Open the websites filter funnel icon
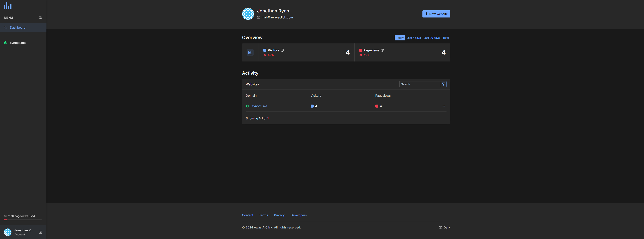 coord(443,84)
